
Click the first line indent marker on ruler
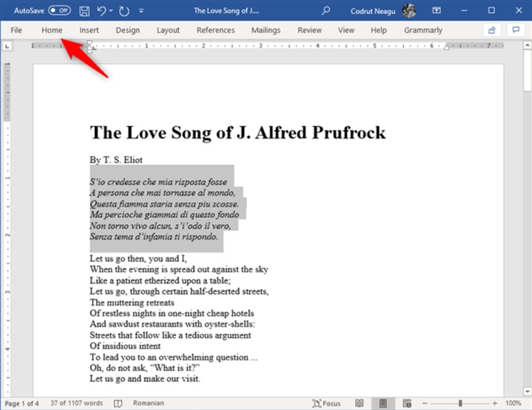point(89,43)
